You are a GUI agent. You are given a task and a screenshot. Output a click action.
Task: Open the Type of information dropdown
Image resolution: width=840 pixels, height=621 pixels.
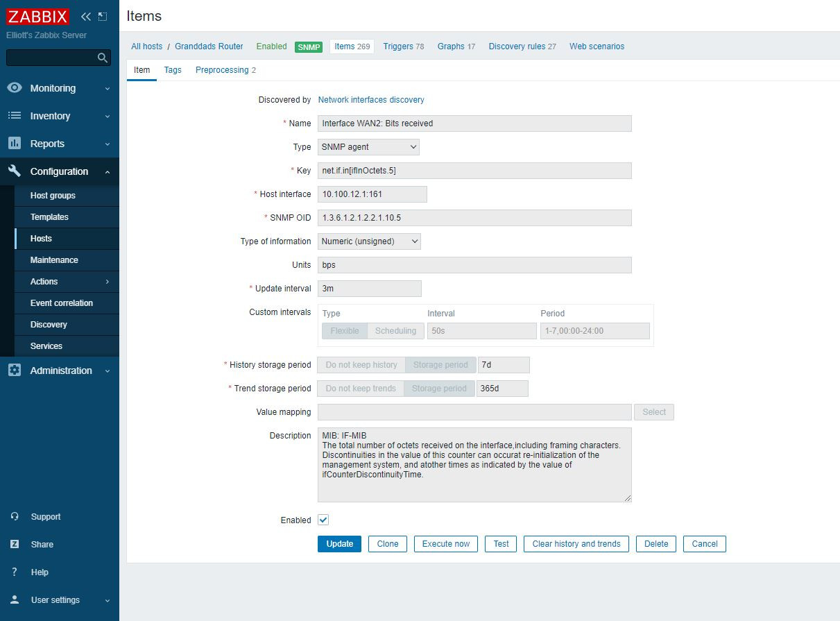[x=369, y=241]
